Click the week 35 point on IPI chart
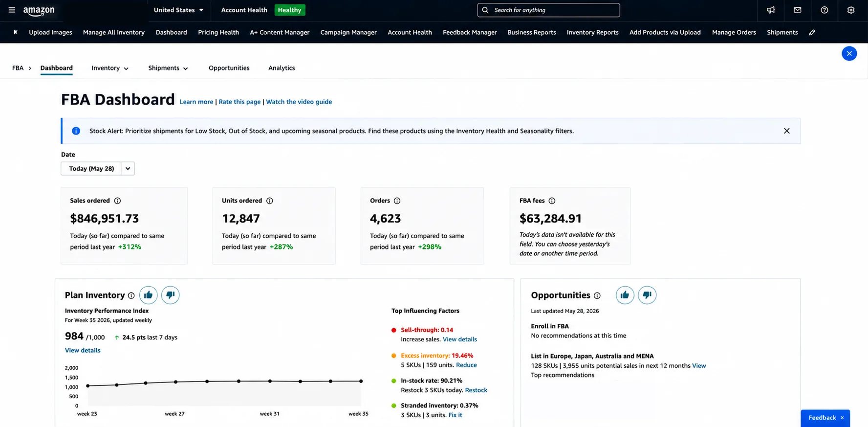868x427 pixels. (x=361, y=381)
